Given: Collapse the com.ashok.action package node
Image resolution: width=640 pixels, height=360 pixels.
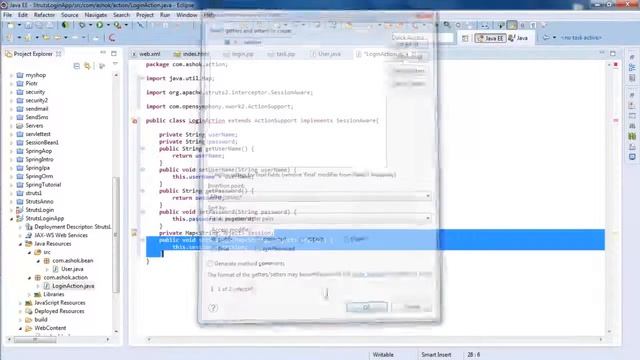Looking at the screenshot, I should tap(29, 278).
